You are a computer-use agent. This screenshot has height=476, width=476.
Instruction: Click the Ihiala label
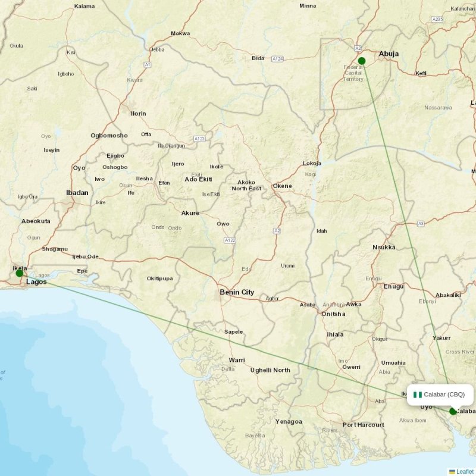coord(335,334)
